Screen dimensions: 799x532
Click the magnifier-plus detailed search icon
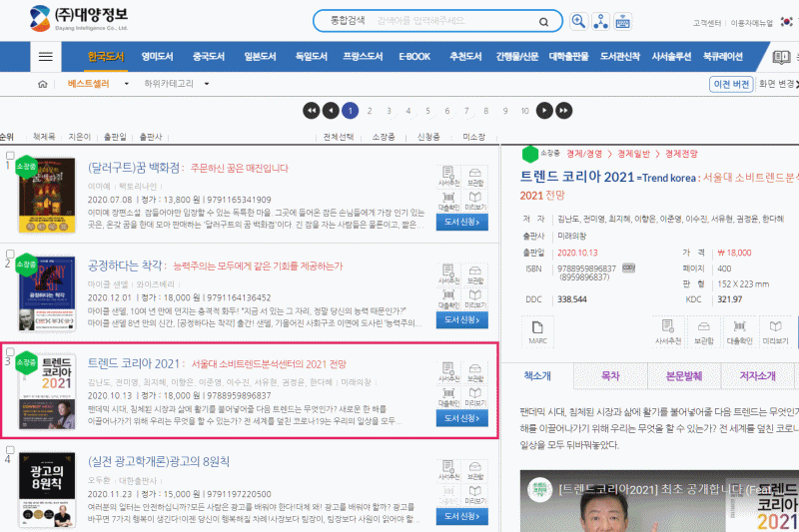click(x=578, y=21)
